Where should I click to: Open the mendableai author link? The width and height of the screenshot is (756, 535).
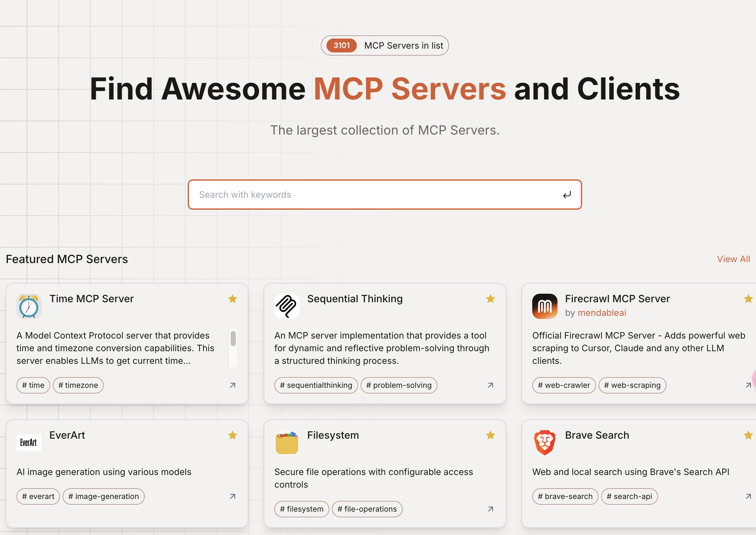[601, 313]
